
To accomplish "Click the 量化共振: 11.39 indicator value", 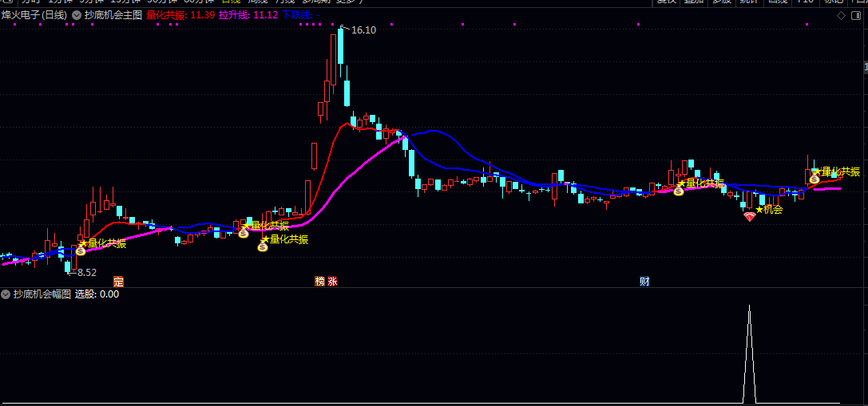I will coord(180,15).
